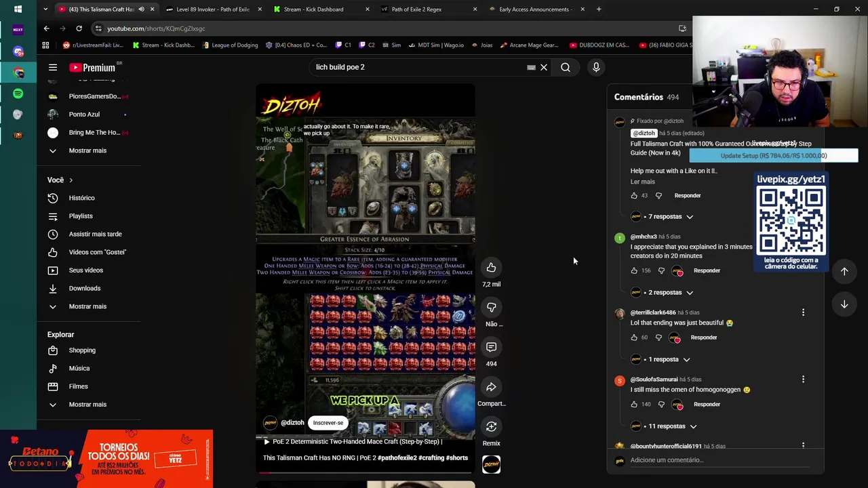The image size is (868, 488).
Task: Dislike the short with thumbs down
Action: click(492, 307)
